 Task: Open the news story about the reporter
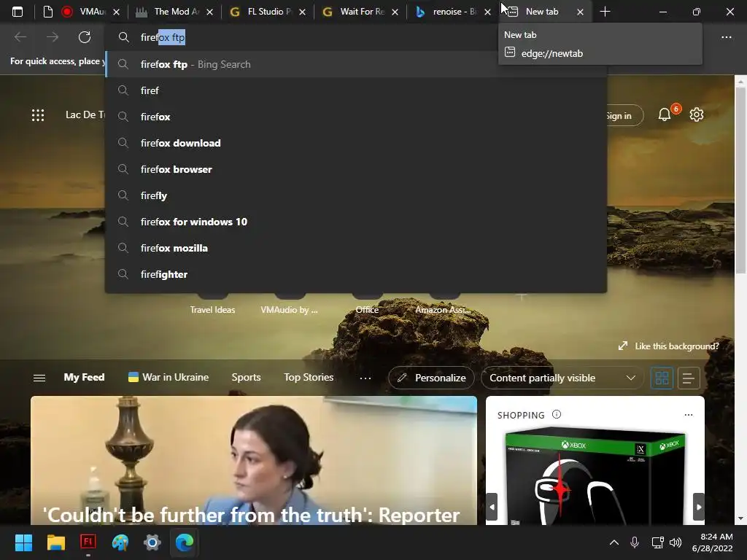[x=253, y=461]
